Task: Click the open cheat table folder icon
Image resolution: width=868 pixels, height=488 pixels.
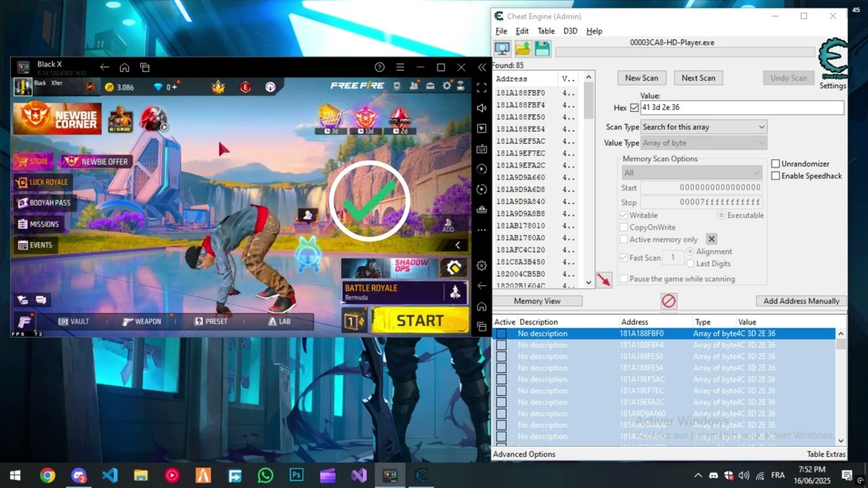Action: pos(523,49)
